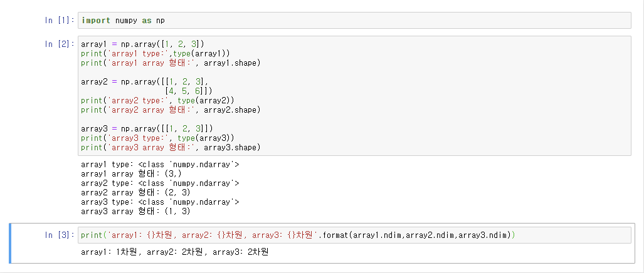Click code line printing array3.shape
644x273 pixels.
(171, 148)
